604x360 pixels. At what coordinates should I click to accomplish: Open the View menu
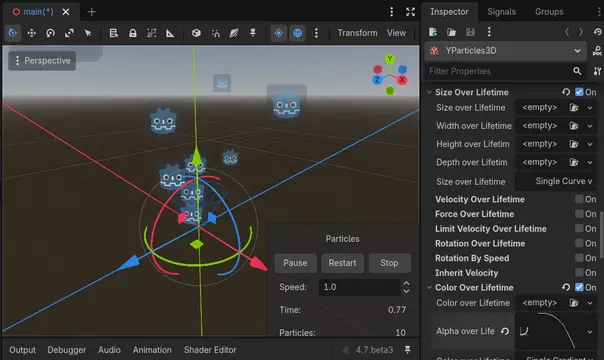coord(396,33)
